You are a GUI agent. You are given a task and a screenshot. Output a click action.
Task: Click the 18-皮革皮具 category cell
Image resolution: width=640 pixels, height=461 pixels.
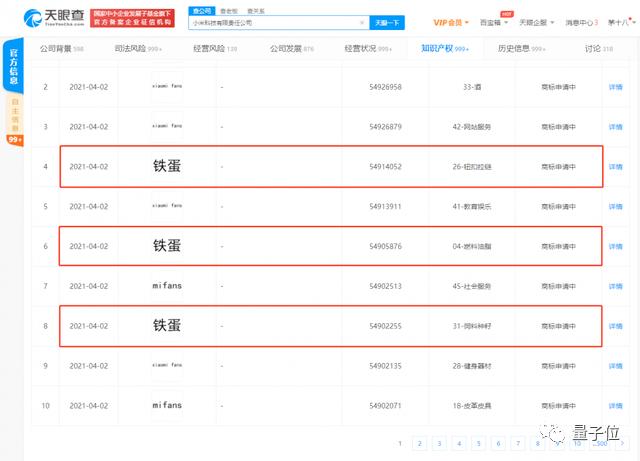point(472,405)
